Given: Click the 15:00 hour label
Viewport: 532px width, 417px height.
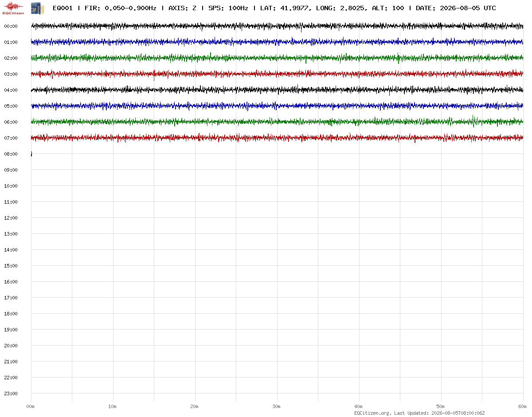Looking at the screenshot, I should [11, 266].
